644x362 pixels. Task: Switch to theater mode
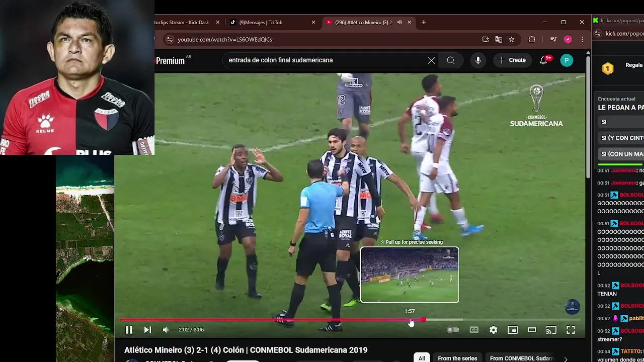pyautogui.click(x=532, y=330)
